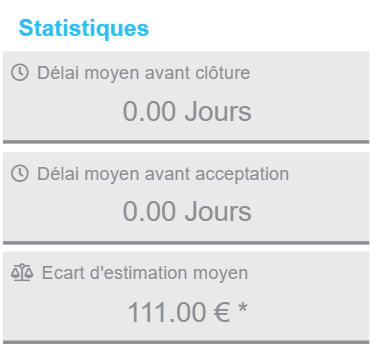Click the clock icon beside clôture delay
The width and height of the screenshot is (377, 362).
pyautogui.click(x=20, y=73)
